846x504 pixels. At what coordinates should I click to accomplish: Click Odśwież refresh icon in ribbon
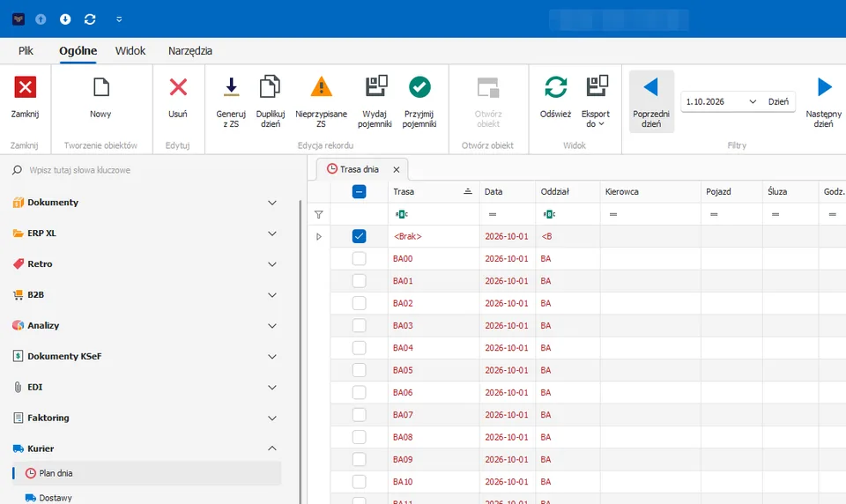click(x=556, y=87)
